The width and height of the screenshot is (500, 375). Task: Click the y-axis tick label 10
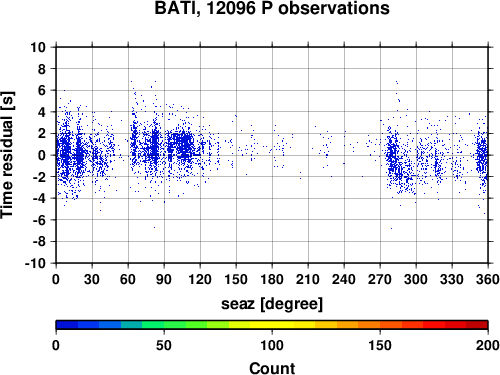pos(38,47)
